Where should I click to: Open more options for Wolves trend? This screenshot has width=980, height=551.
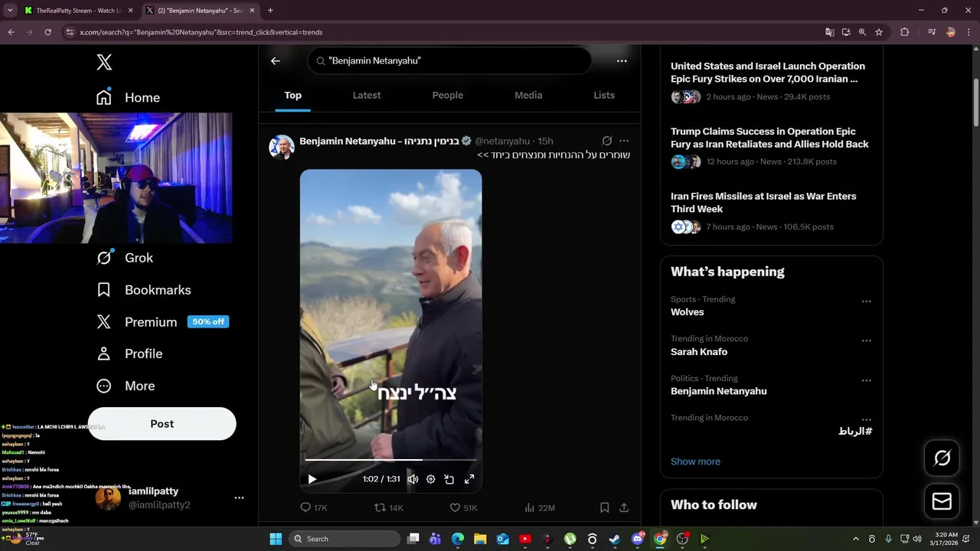click(866, 302)
